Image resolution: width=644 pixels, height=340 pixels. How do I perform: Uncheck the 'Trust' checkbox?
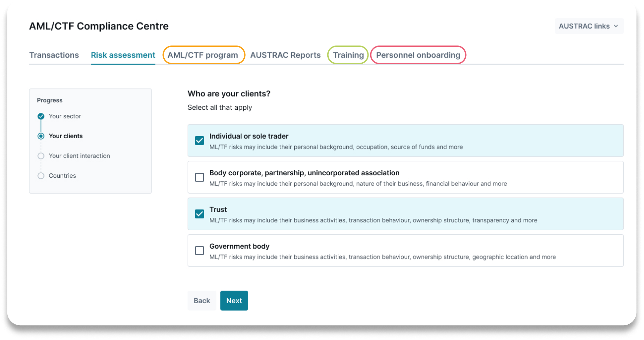pos(199,214)
